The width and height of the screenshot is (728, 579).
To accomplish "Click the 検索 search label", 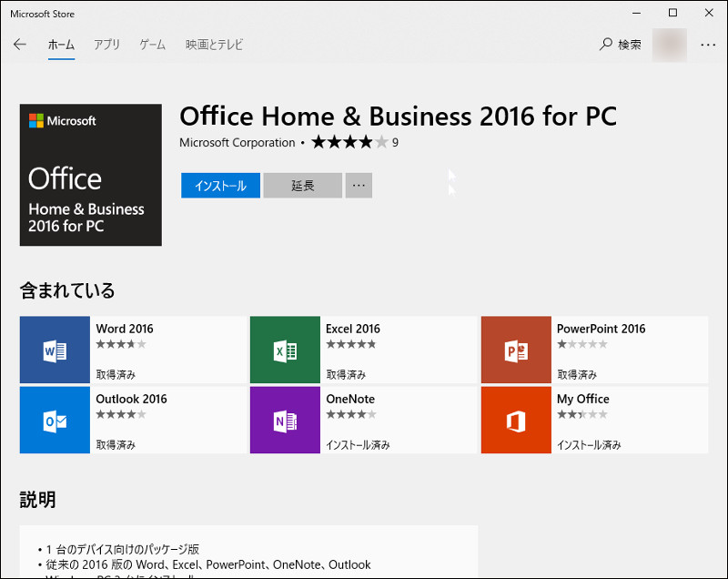I will pyautogui.click(x=630, y=45).
